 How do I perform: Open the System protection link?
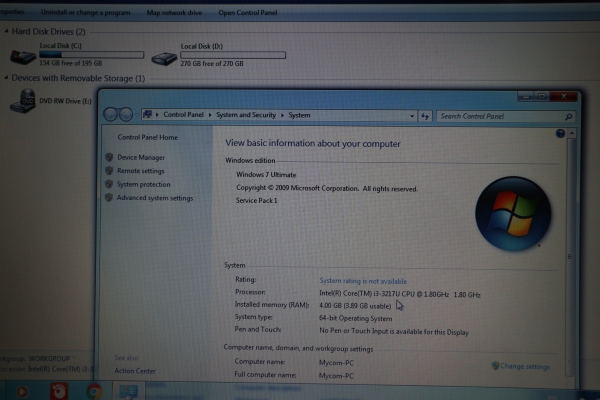pyautogui.click(x=143, y=184)
